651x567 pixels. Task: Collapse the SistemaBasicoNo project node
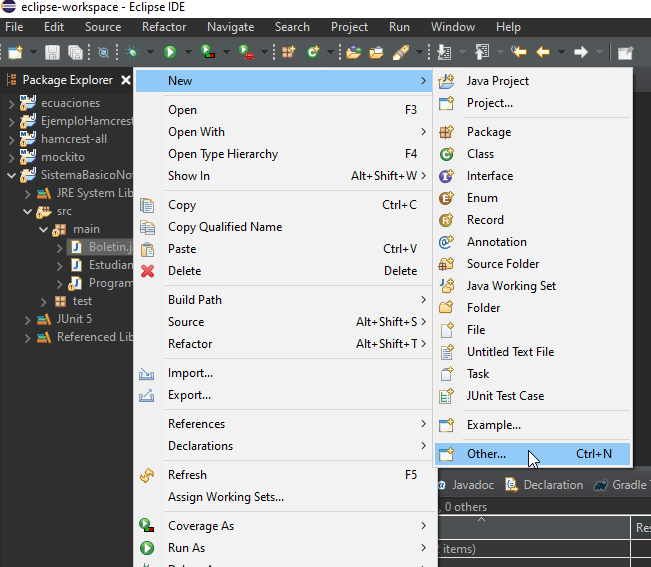tap(12, 176)
